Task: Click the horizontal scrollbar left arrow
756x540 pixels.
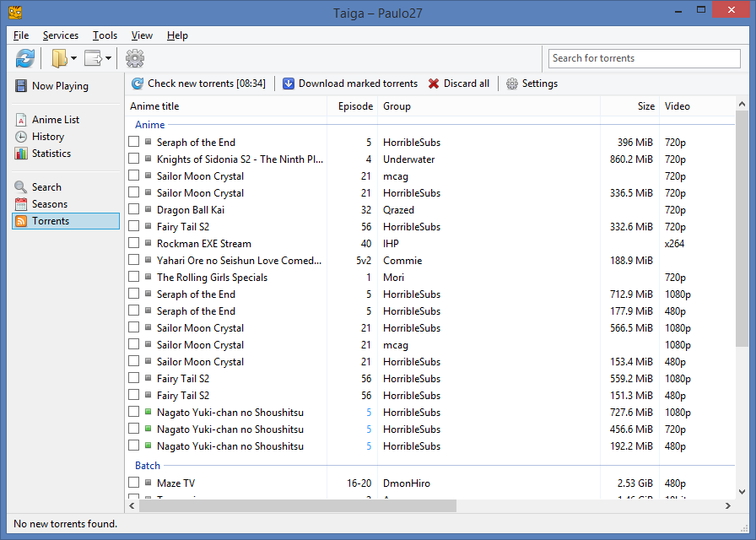Action: point(132,505)
